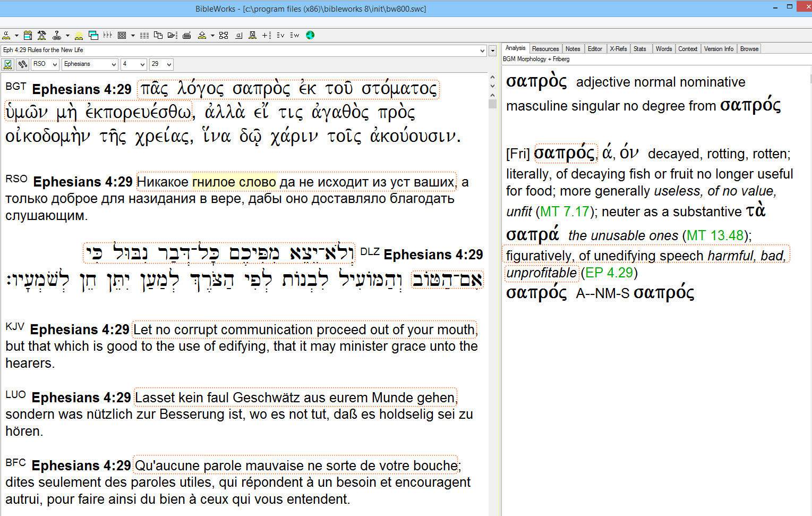This screenshot has width=812, height=516.
Task: Switch to the Resources tab
Action: [x=545, y=49]
